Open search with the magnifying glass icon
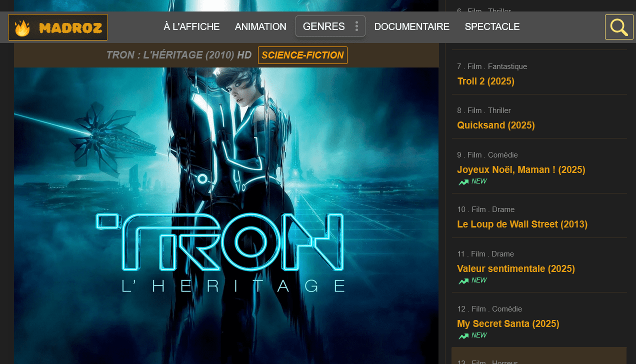Viewport: 636px width, 364px height. coord(619,27)
